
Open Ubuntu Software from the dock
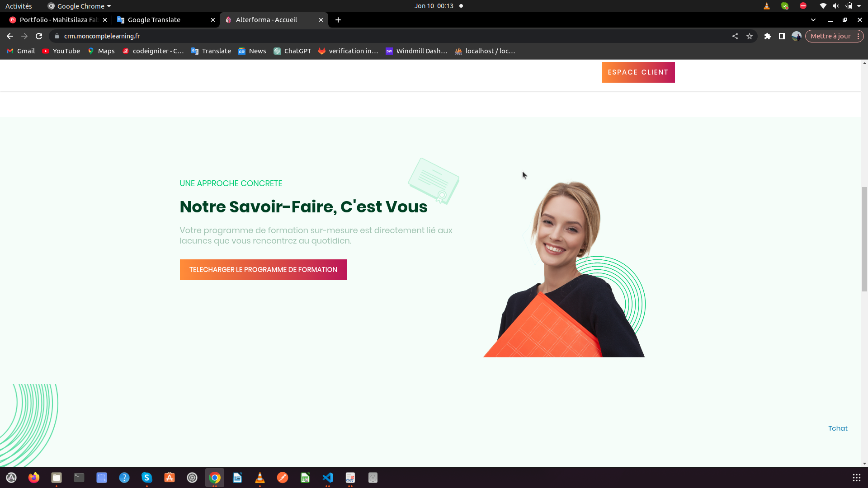click(x=170, y=478)
